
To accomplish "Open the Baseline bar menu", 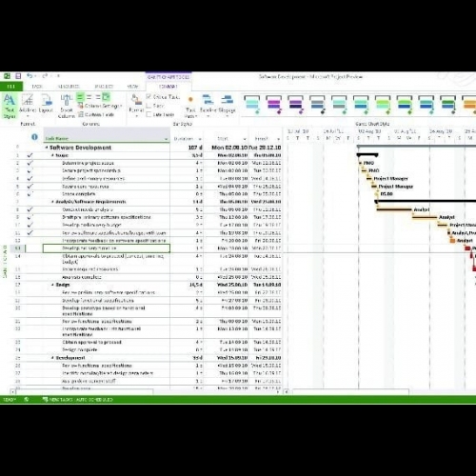I will [208, 106].
